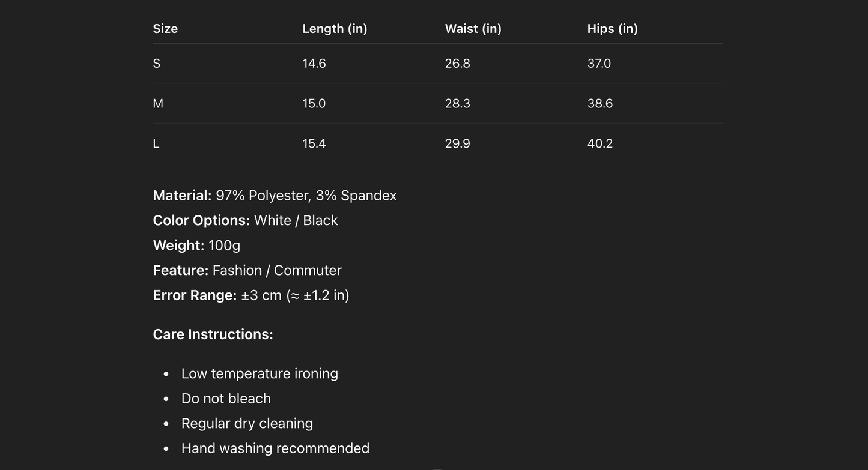
Task: Click the Weight 100g line
Action: click(196, 246)
